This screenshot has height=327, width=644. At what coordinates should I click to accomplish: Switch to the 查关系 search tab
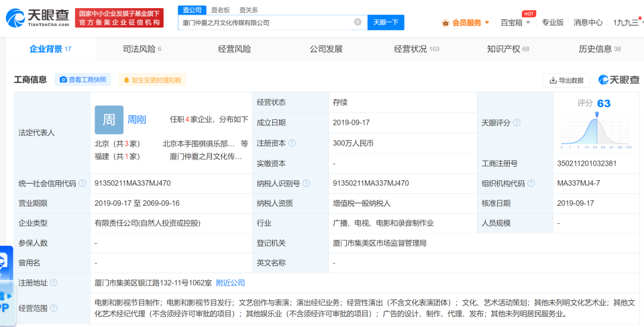click(x=248, y=10)
